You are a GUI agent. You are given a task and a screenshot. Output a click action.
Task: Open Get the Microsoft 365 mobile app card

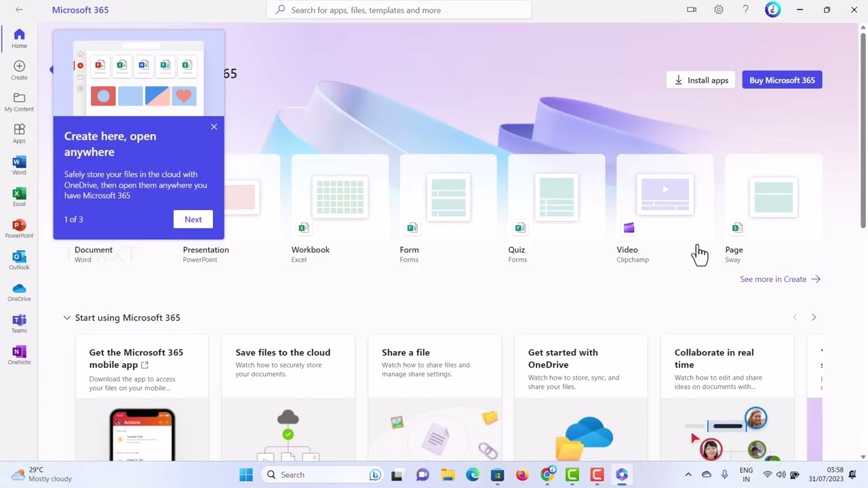142,398
